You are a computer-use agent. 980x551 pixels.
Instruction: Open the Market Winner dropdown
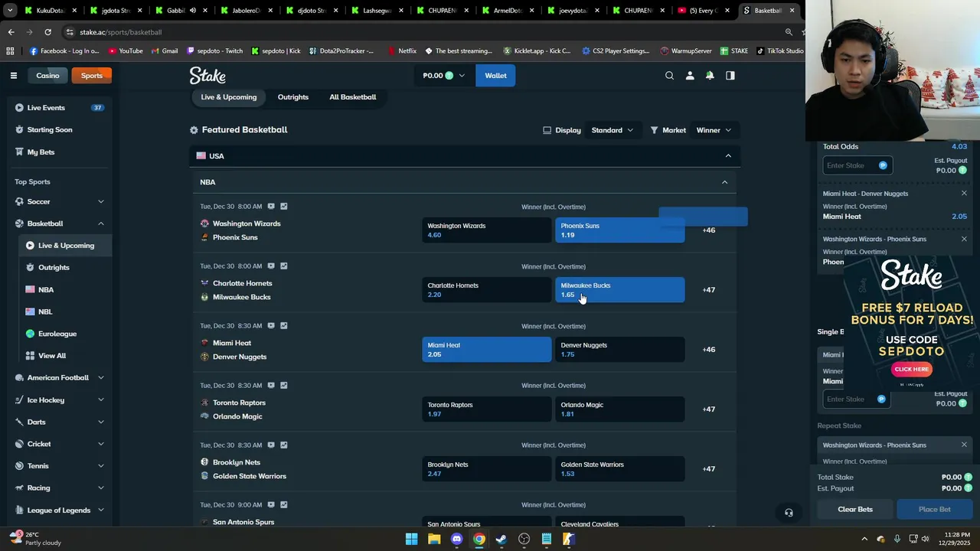[x=714, y=130]
